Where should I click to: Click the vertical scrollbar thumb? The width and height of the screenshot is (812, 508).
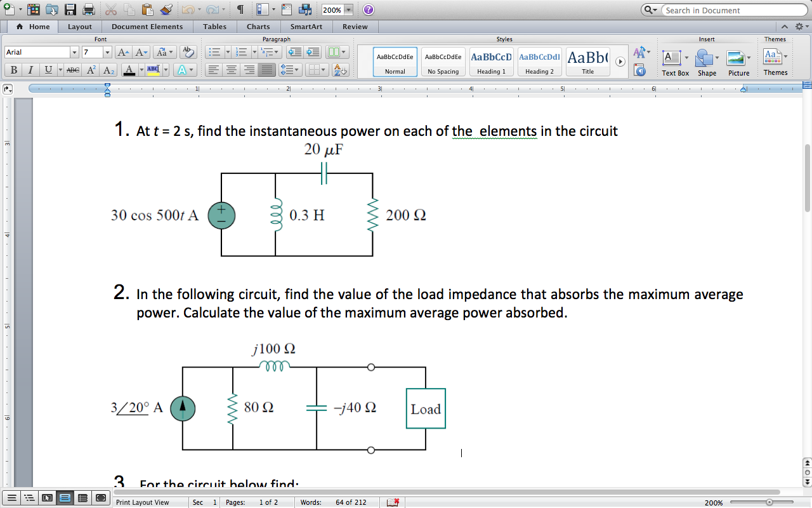[807, 178]
